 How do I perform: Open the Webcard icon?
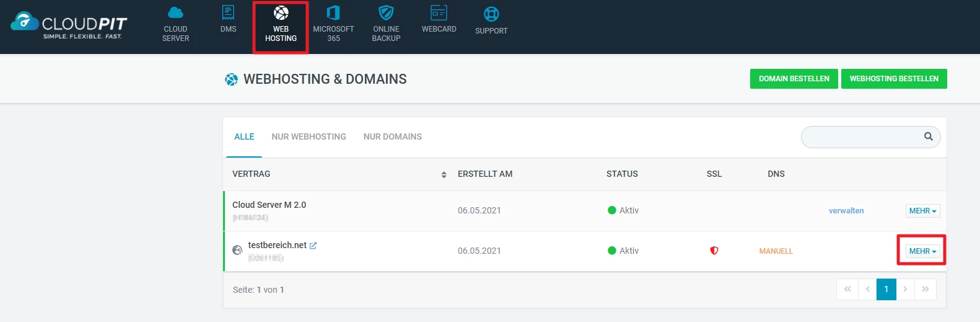tap(439, 12)
